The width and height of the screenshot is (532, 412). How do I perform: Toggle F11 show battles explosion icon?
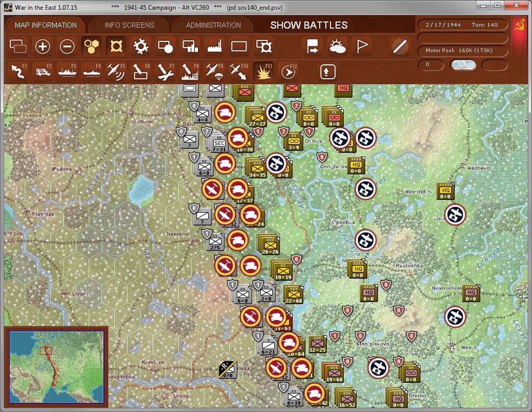(263, 71)
